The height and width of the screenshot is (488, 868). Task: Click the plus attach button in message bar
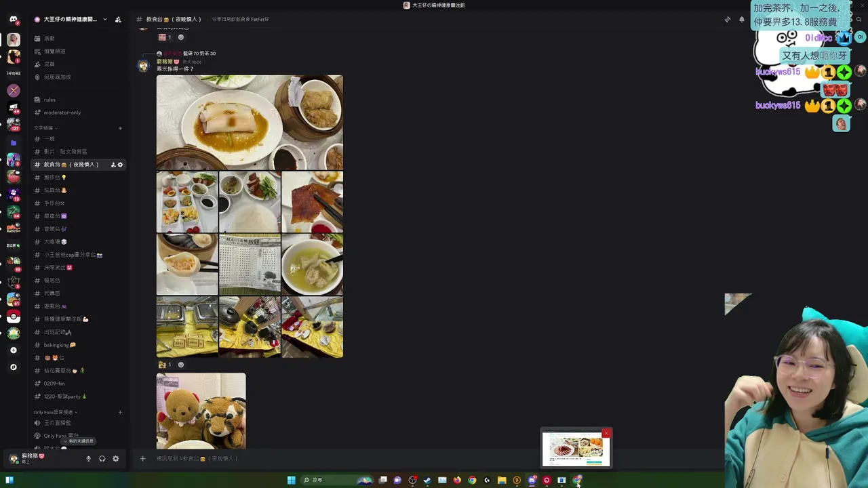pos(142,459)
